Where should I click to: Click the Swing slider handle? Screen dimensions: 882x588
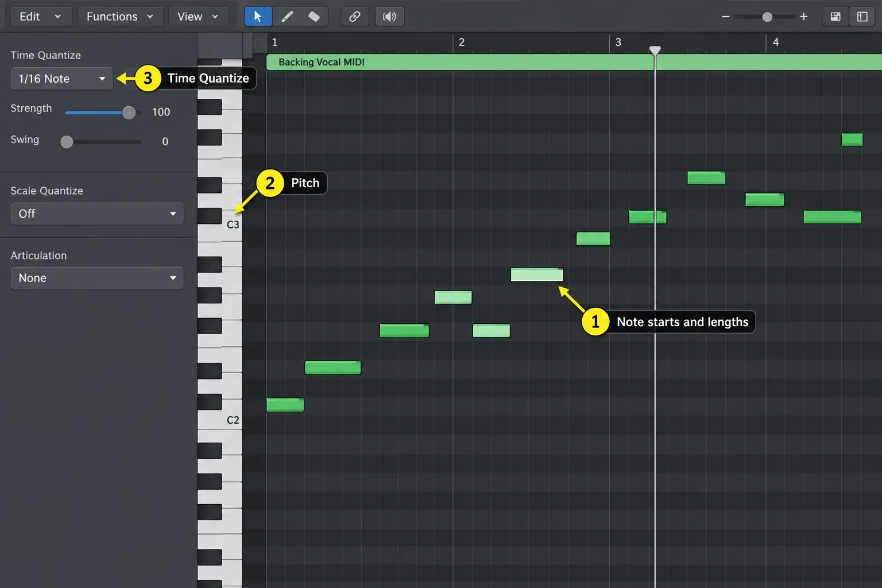tap(67, 142)
